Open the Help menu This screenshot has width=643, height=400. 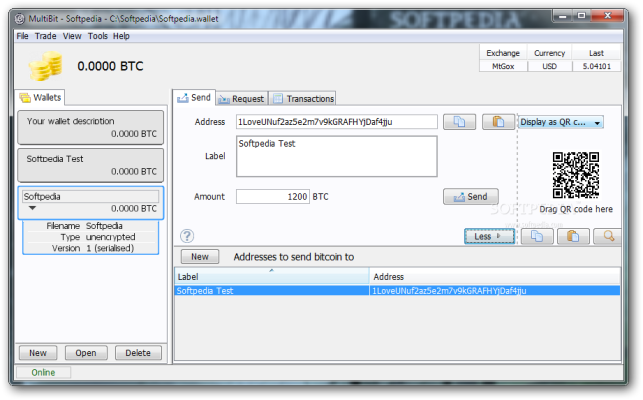coord(121,36)
